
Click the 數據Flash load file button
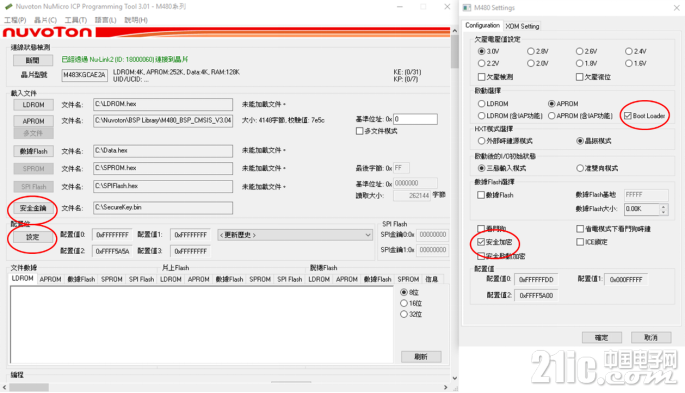[x=33, y=151]
